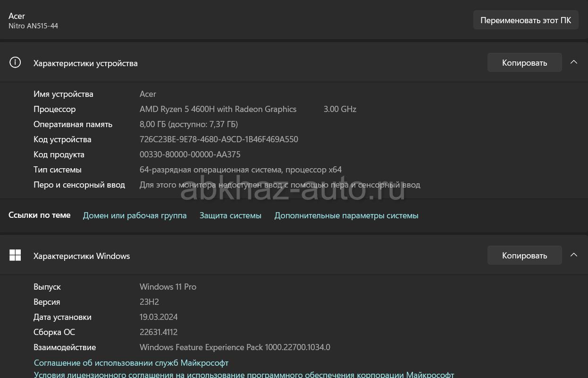
Task: Open the 'Дополнительные параметры системы' link
Action: pos(346,215)
